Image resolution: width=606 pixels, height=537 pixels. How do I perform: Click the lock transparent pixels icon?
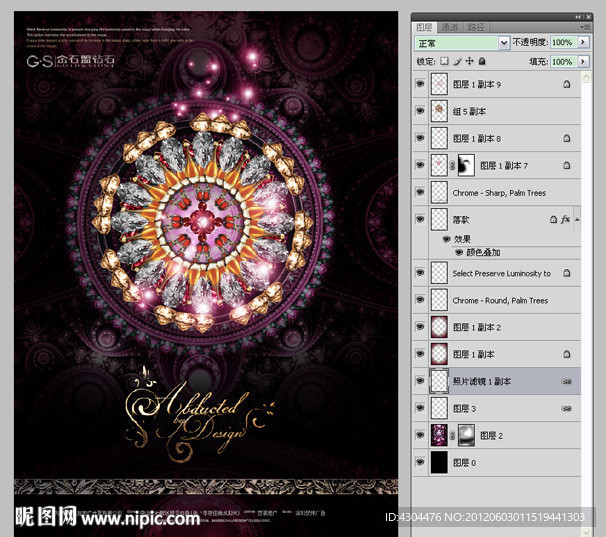pyautogui.click(x=445, y=62)
